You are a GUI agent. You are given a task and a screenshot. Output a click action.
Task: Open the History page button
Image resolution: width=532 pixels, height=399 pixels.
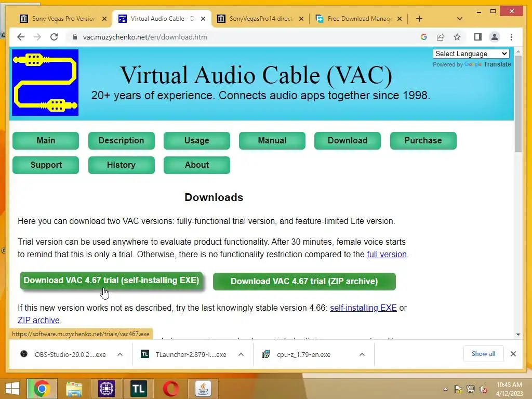coord(122,165)
